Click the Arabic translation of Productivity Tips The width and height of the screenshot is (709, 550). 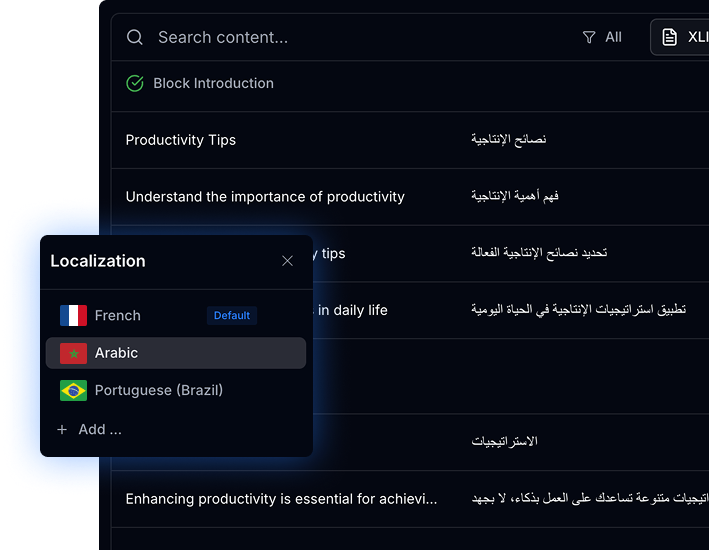tap(509, 140)
